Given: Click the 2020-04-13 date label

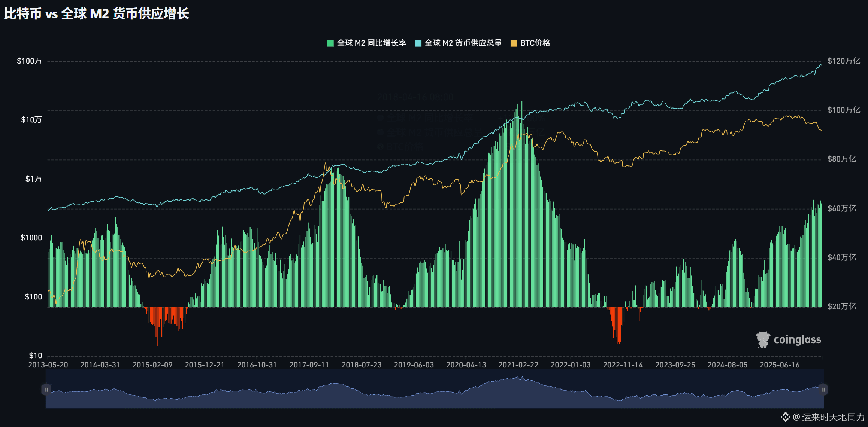Looking at the screenshot, I should [466, 365].
